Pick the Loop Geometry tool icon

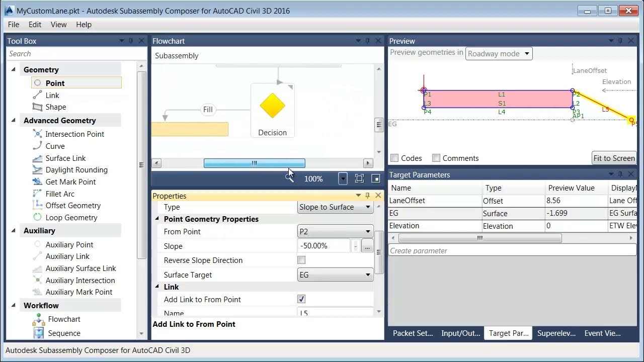(x=37, y=217)
